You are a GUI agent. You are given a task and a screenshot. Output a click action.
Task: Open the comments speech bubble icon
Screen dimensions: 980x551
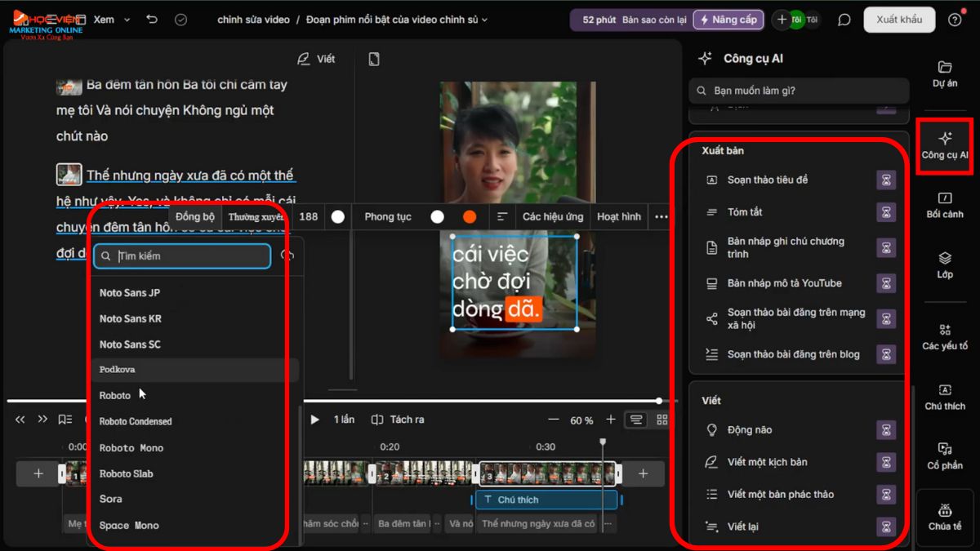[844, 20]
